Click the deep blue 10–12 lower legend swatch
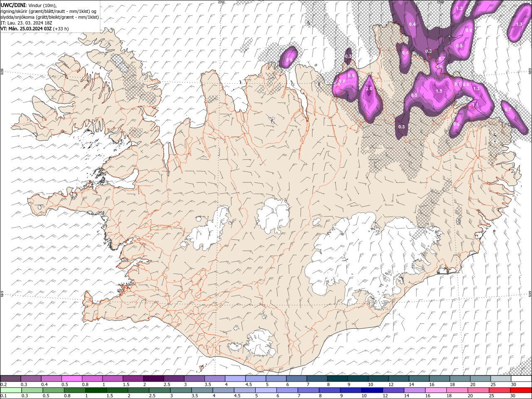532x399 pixels. (x=372, y=390)
